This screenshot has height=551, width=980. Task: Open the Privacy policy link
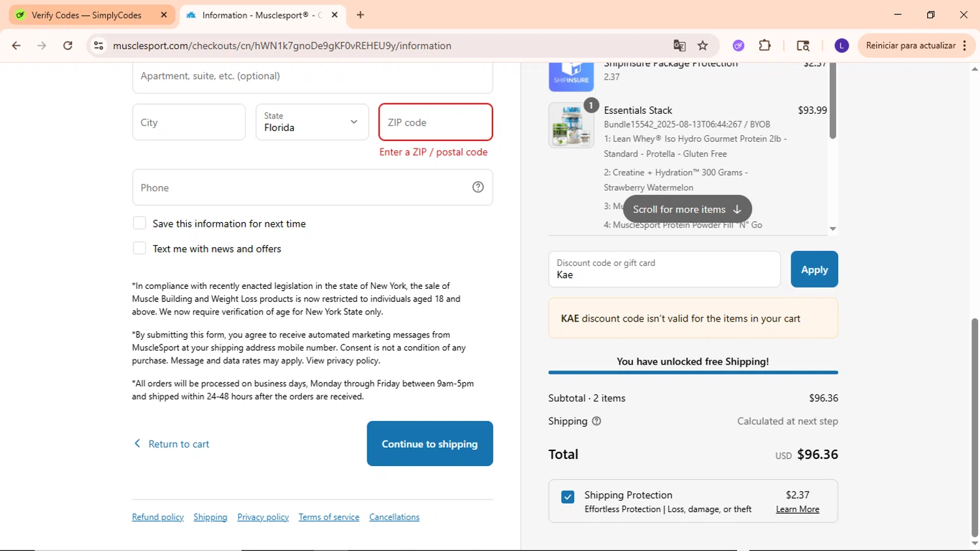point(263,517)
